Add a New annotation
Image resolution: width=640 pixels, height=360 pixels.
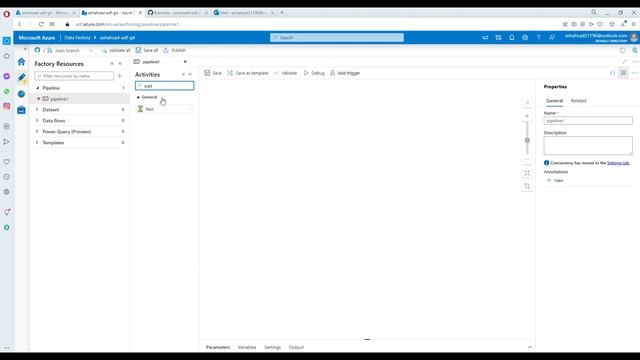(555, 180)
